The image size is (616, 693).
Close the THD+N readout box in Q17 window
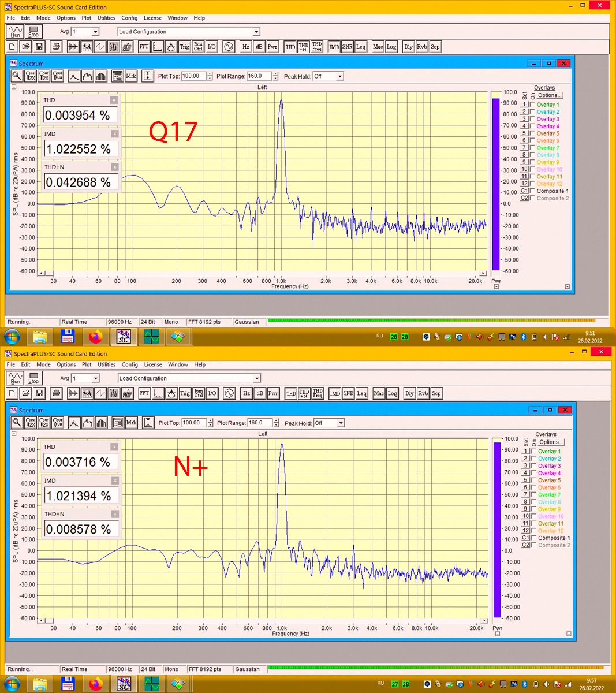pyautogui.click(x=114, y=167)
